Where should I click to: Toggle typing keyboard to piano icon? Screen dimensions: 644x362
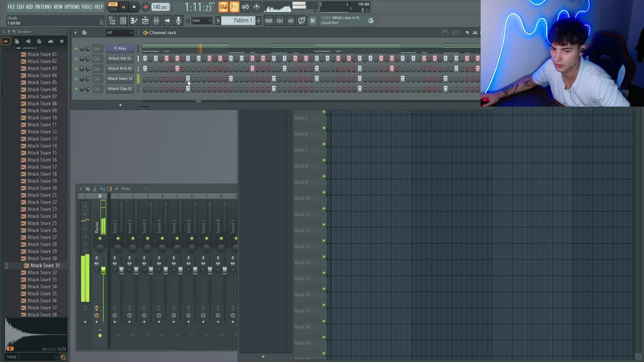(x=223, y=7)
